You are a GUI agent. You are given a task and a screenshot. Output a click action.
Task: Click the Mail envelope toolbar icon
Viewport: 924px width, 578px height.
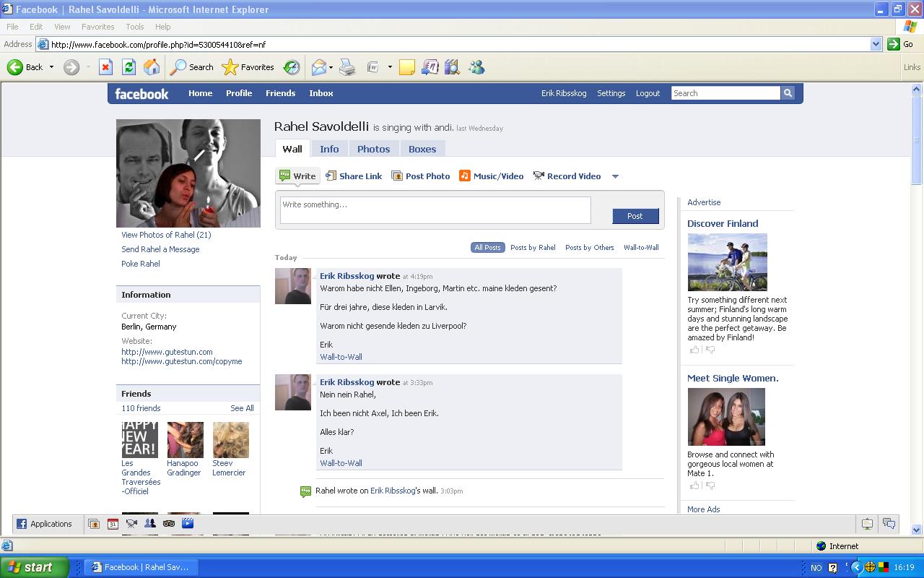click(x=318, y=67)
